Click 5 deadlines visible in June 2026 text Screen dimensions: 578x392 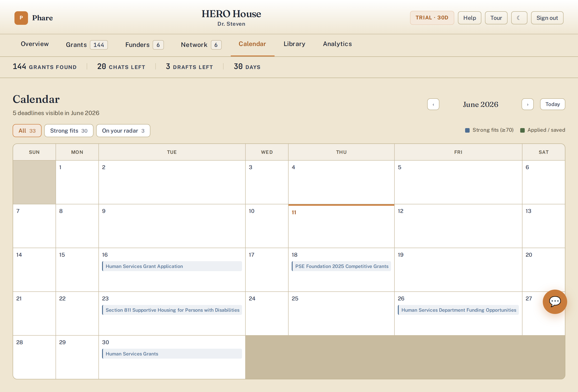[x=56, y=113]
